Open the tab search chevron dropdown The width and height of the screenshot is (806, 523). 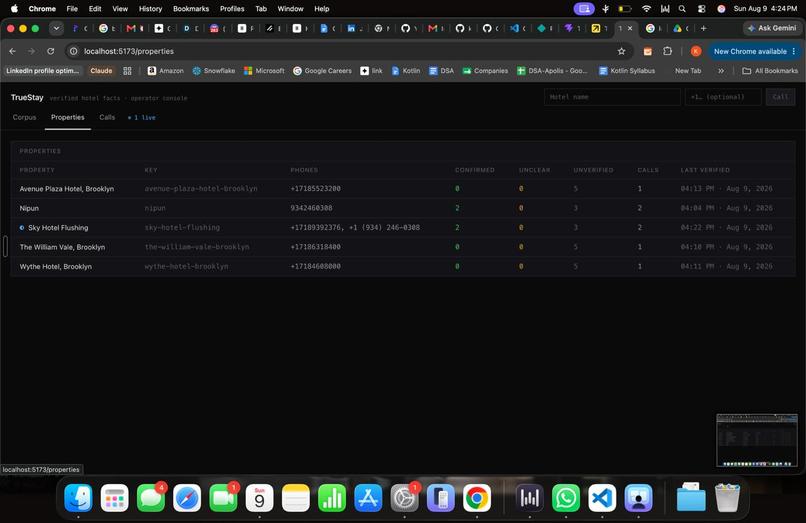click(x=56, y=28)
